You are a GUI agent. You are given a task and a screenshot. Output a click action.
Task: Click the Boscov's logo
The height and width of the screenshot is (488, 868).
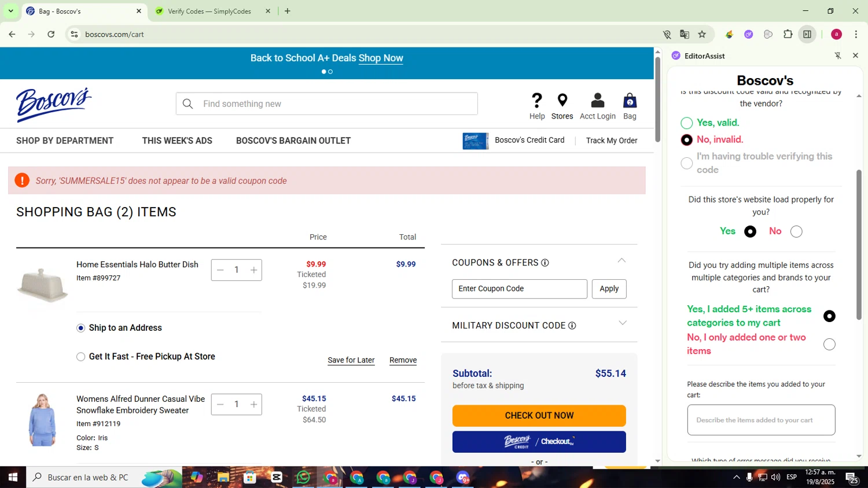click(x=54, y=105)
